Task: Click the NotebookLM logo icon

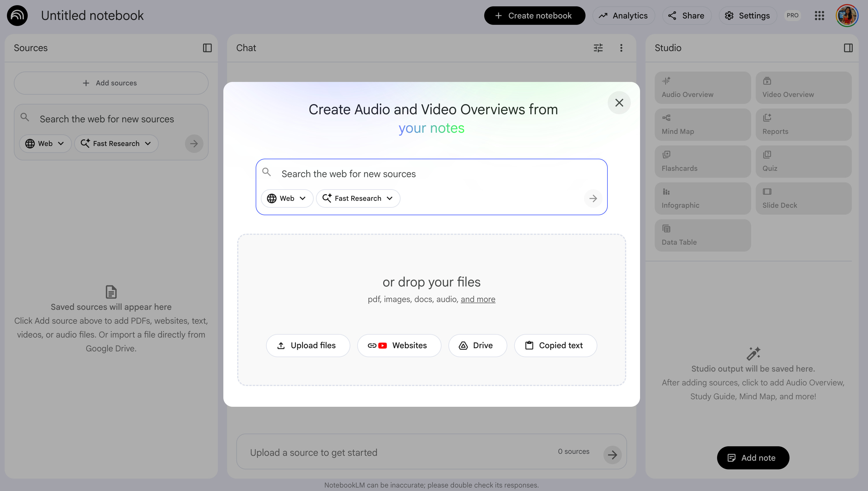Action: [x=17, y=16]
